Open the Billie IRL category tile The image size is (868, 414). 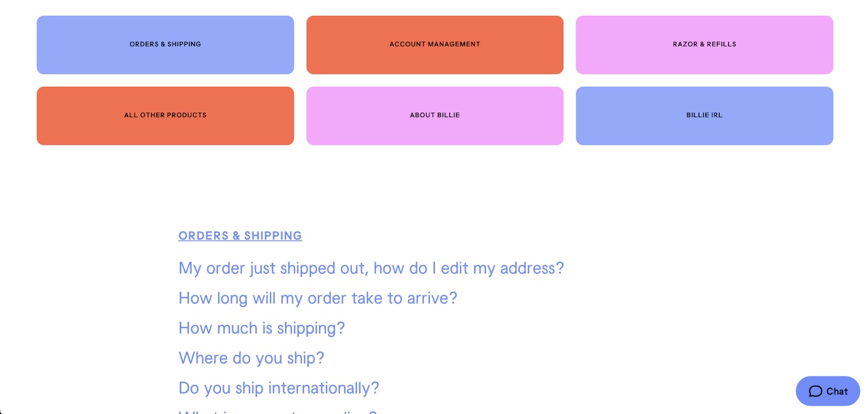point(705,116)
